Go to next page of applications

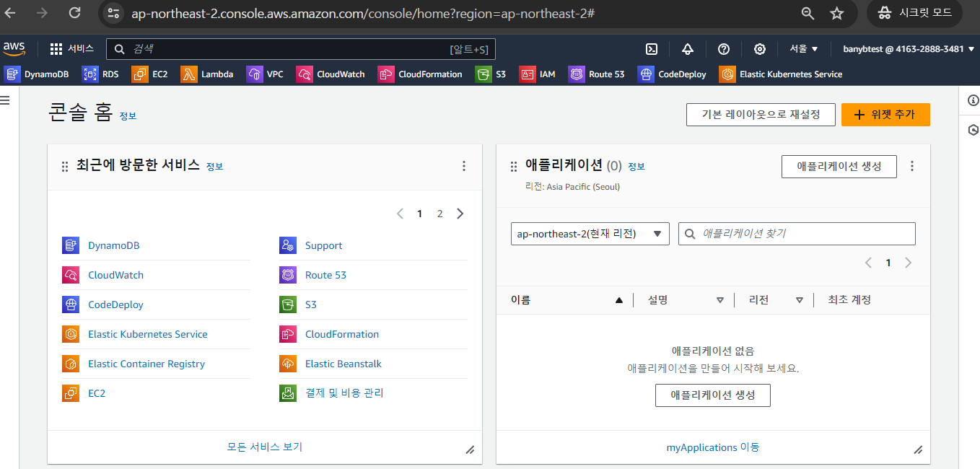click(909, 263)
